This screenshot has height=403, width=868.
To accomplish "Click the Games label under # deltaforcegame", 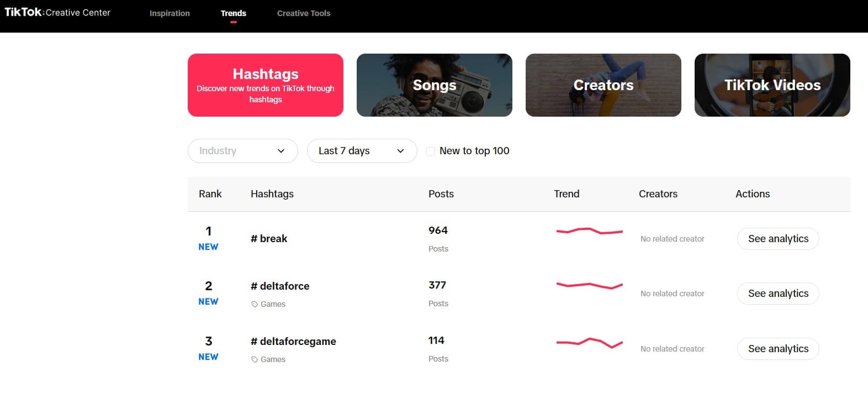I will pos(273,359).
